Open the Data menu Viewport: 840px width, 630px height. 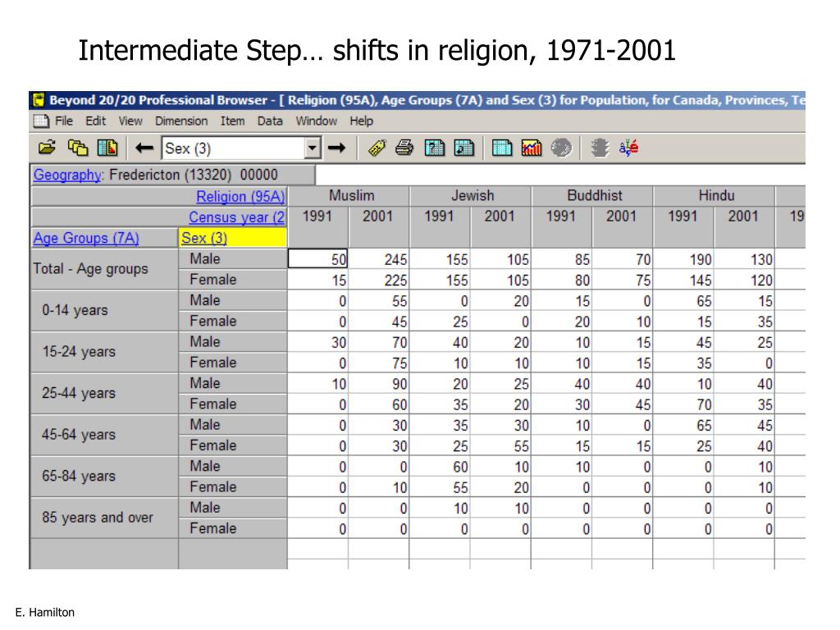pos(270,121)
